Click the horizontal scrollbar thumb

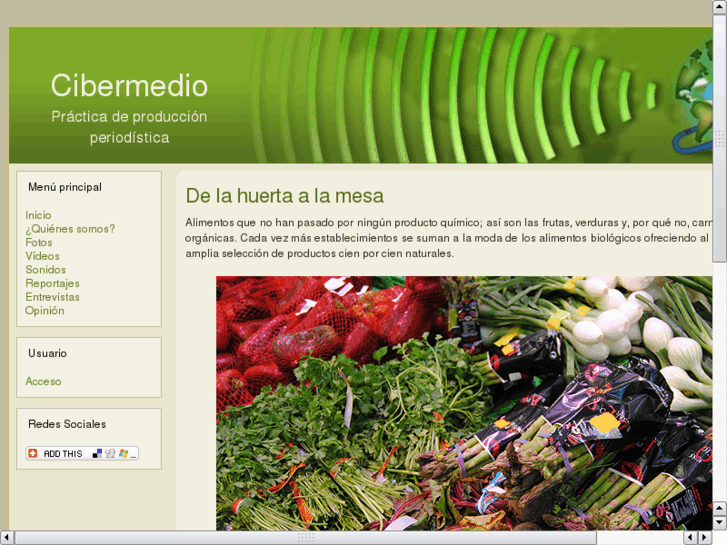point(305,538)
